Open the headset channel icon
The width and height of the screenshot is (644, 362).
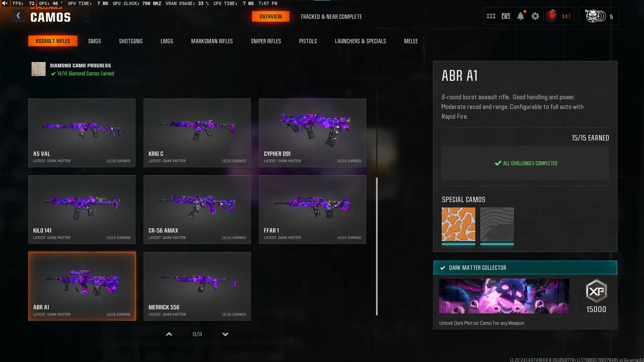tap(506, 16)
